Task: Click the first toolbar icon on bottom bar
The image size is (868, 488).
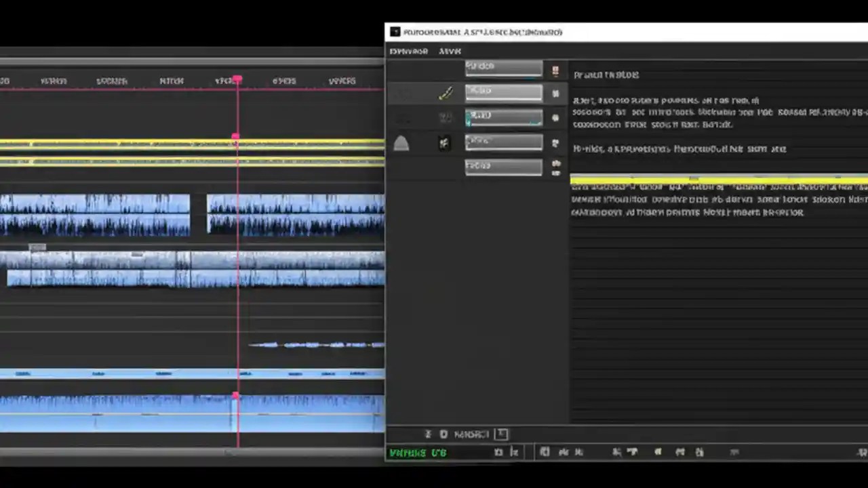Action: pos(545,452)
